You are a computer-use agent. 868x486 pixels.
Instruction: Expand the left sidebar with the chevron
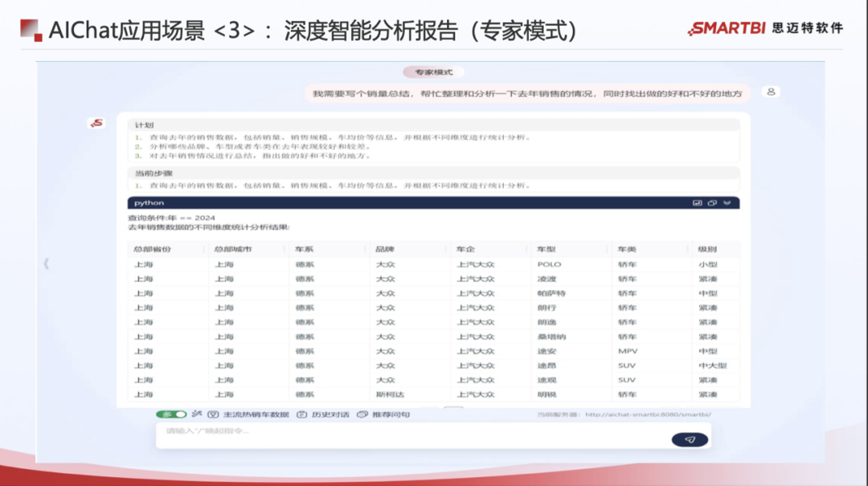tap(46, 264)
